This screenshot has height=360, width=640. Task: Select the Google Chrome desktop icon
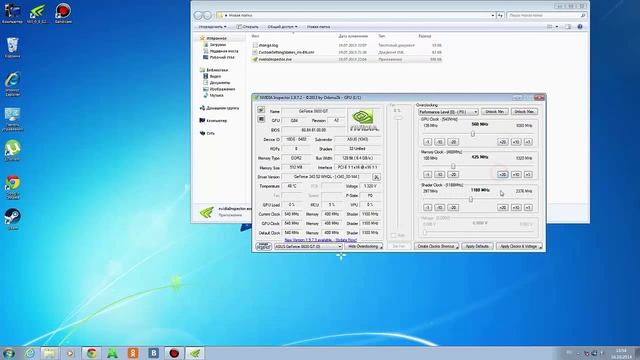pyautogui.click(x=13, y=188)
